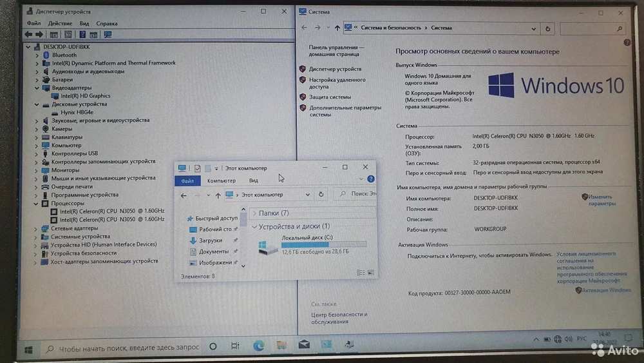Viewport: 644px width, 363px height.
Task: Click the forward arrow in Device Manager toolbar
Action: pyautogui.click(x=39, y=35)
